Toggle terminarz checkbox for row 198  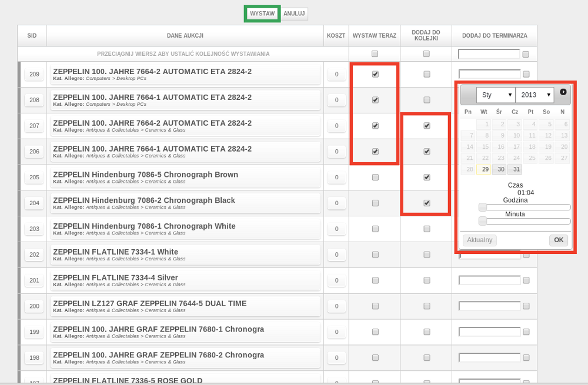[x=526, y=358]
